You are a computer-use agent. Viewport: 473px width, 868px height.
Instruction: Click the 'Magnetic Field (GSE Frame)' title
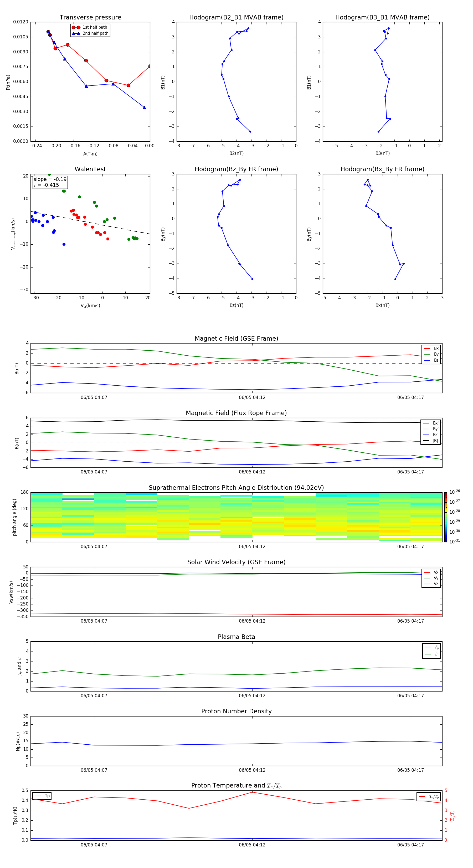(x=236, y=339)
